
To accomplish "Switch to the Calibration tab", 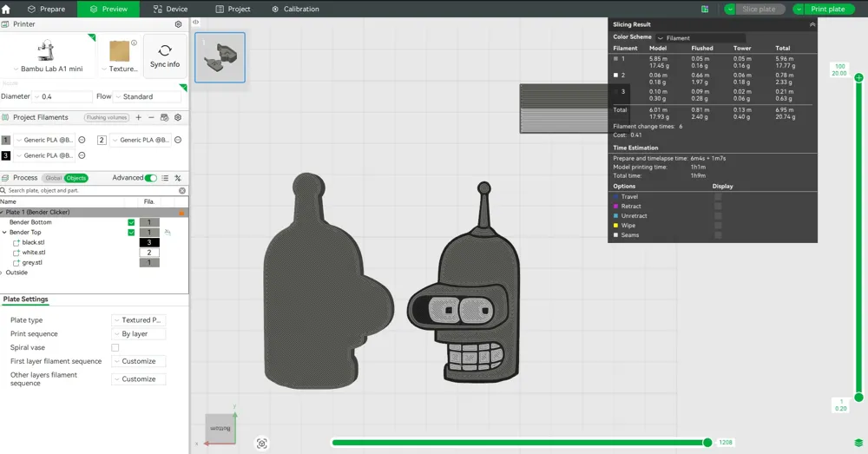I will click(x=295, y=9).
